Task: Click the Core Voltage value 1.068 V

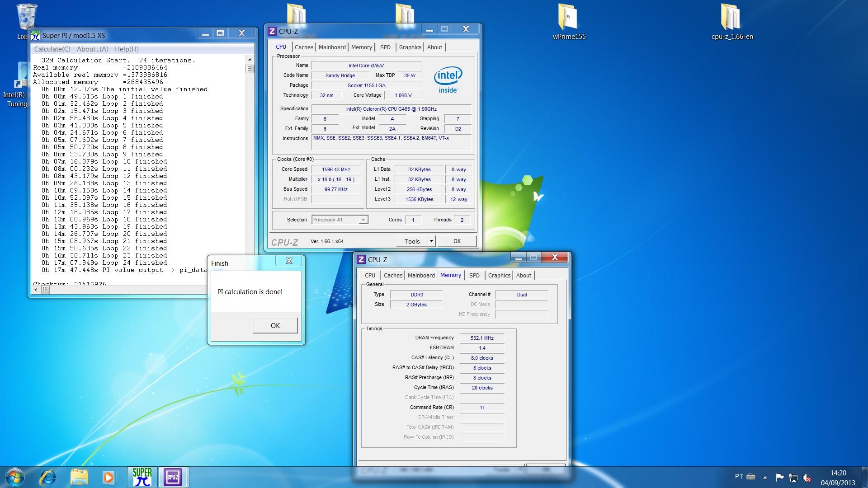Action: coord(403,95)
